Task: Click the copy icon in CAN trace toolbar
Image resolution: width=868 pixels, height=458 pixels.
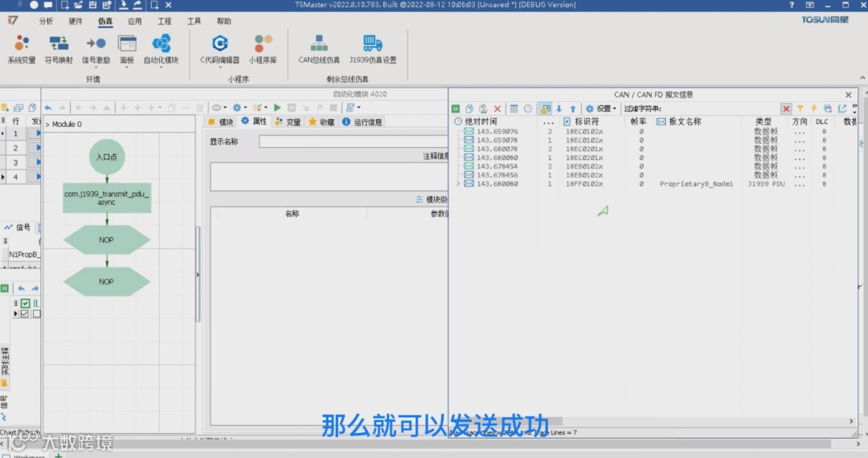Action: tap(469, 109)
